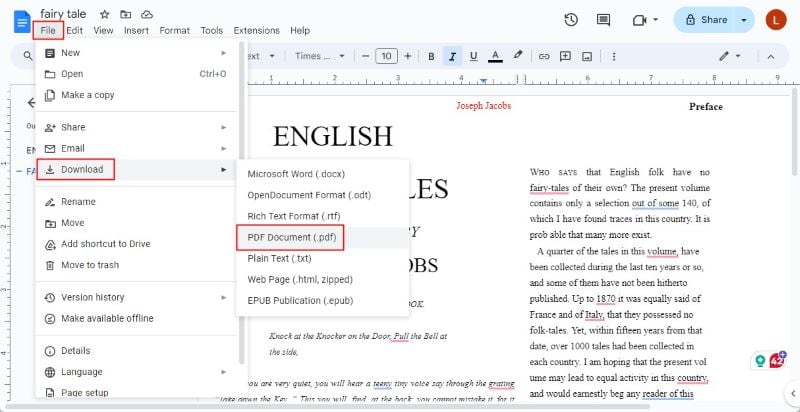Open the Help menu
This screenshot has width=800, height=412.
point(300,31)
